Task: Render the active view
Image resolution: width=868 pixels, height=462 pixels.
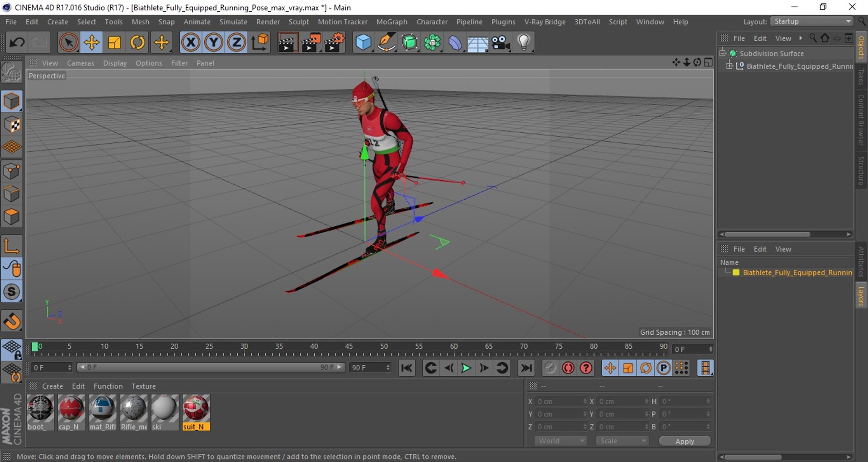Action: tap(288, 42)
